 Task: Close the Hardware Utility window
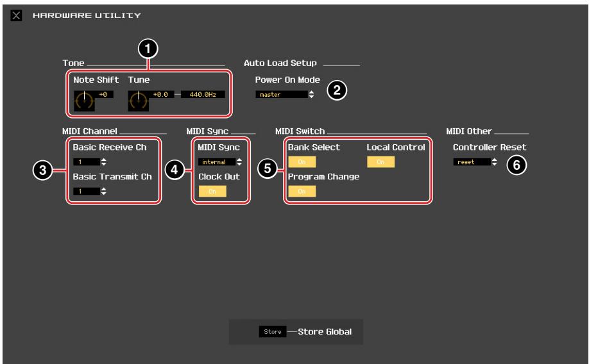pos(16,15)
